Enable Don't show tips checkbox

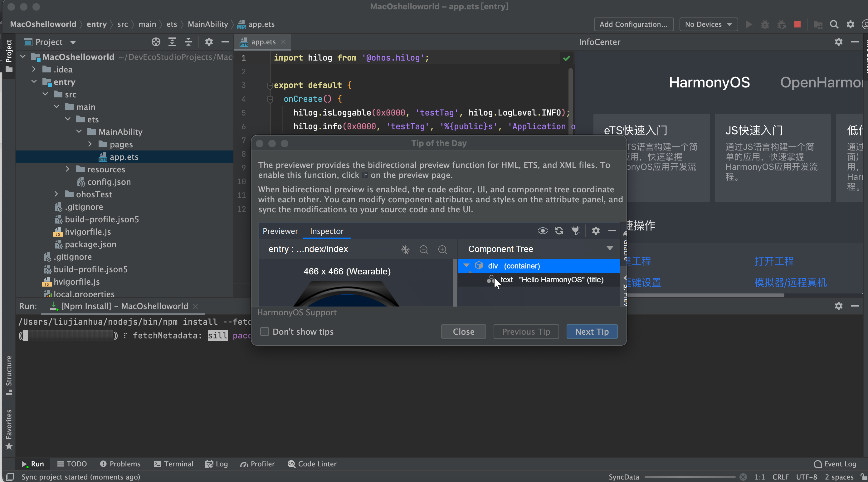[265, 332]
